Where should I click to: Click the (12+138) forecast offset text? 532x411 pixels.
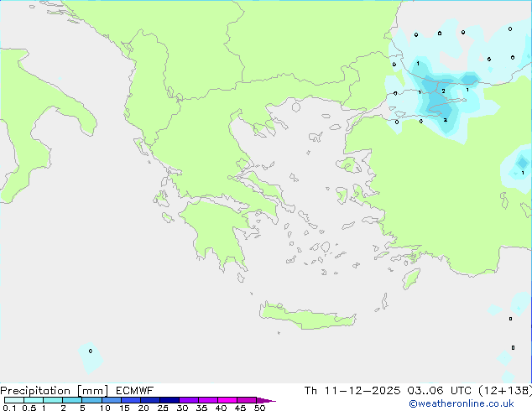coord(505,391)
